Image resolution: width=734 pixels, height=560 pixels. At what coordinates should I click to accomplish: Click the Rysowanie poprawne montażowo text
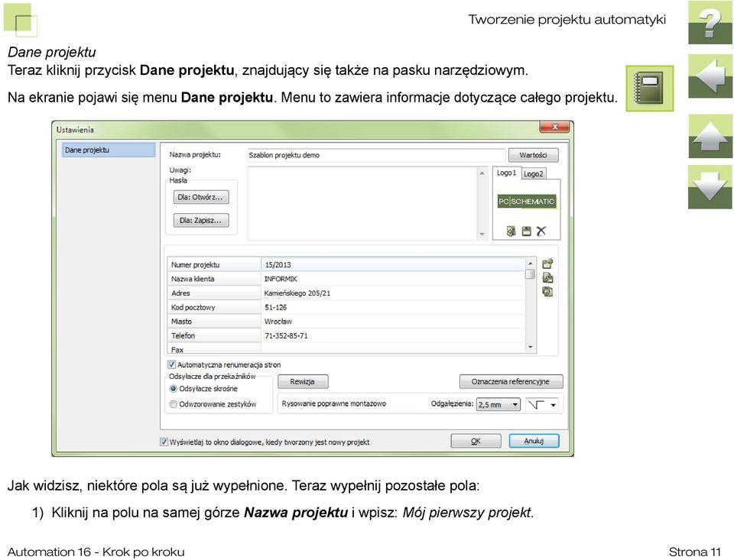click(334, 403)
